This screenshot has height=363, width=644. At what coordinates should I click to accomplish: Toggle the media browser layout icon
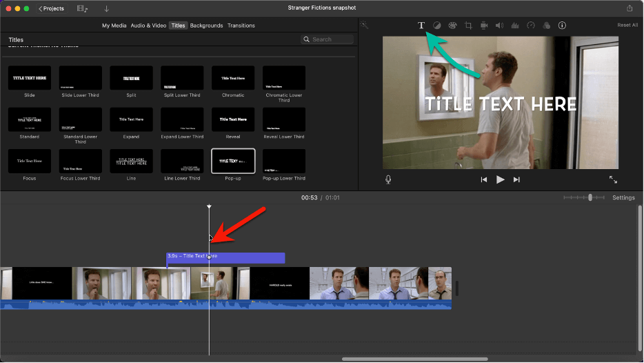tap(82, 9)
